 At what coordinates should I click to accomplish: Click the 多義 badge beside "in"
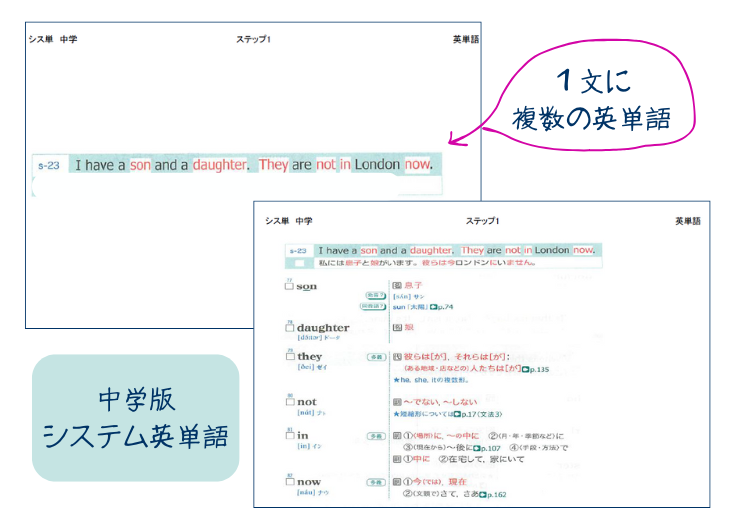click(376, 436)
